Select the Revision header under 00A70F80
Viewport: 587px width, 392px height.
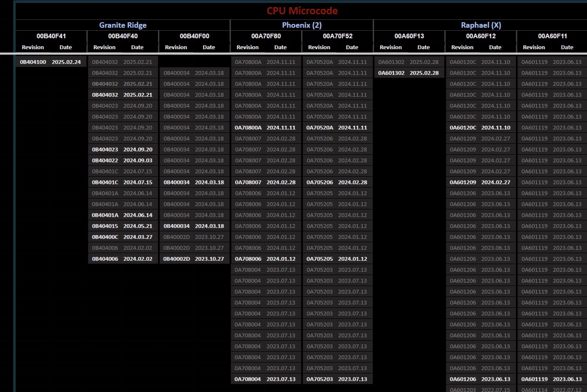248,48
